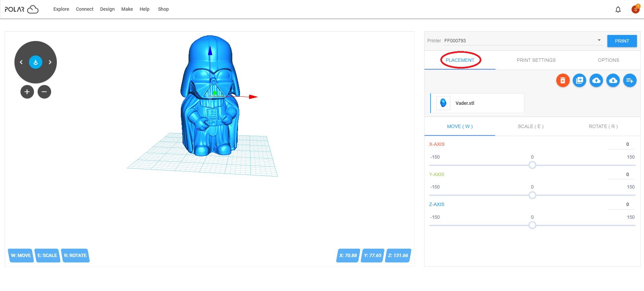Zoom in with the plus button
The width and height of the screenshot is (644, 291).
point(27,92)
